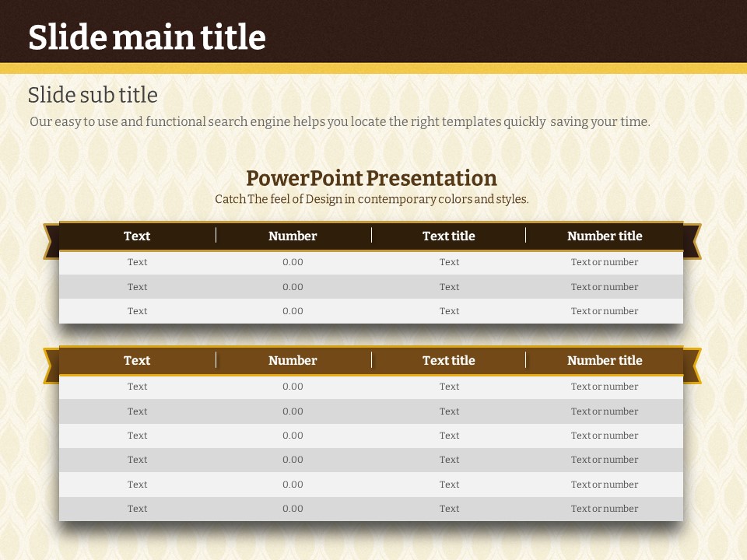The image size is (747, 560).
Task: Click the yellow stripe under the title bar
Action: tap(373, 68)
